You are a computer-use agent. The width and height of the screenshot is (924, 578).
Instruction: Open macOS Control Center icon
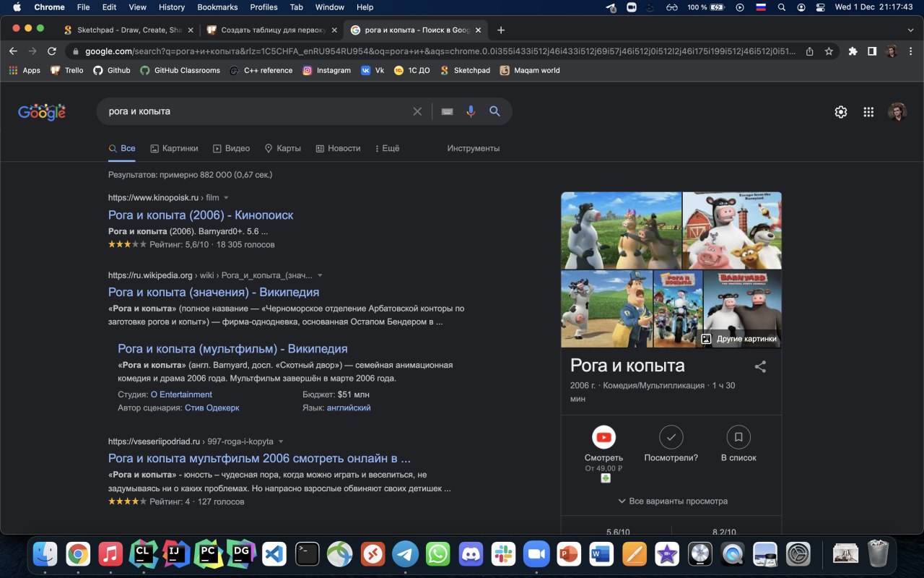(821, 7)
